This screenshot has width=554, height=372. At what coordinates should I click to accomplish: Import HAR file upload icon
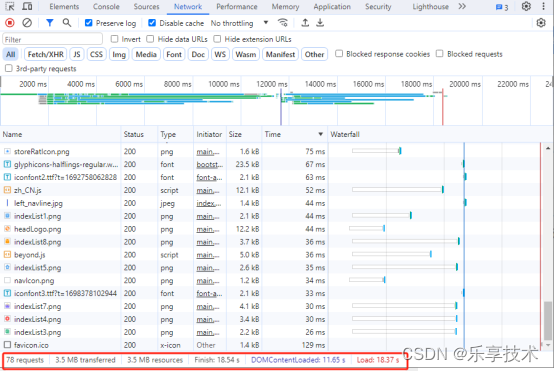point(305,23)
